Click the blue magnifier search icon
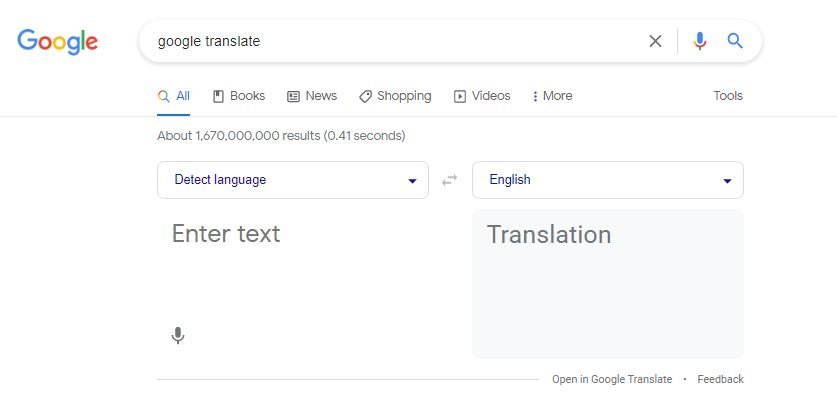 [x=735, y=41]
